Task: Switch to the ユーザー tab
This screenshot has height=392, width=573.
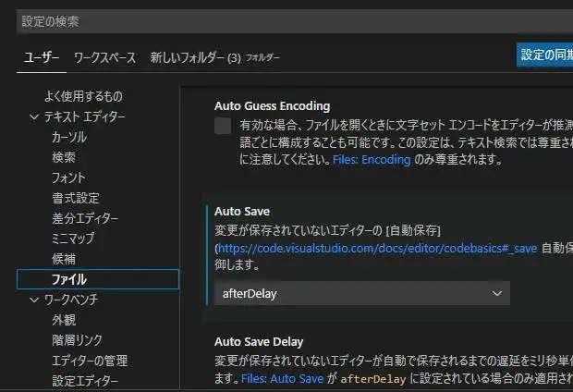Action: (42, 57)
